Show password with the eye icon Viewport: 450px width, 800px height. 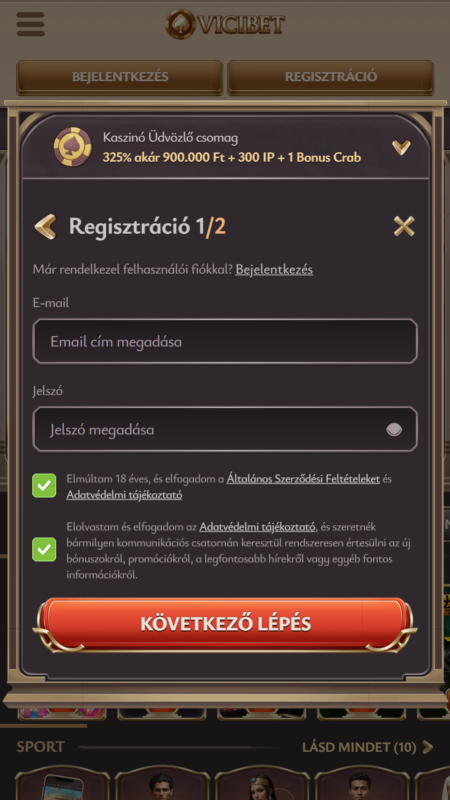pos(394,430)
